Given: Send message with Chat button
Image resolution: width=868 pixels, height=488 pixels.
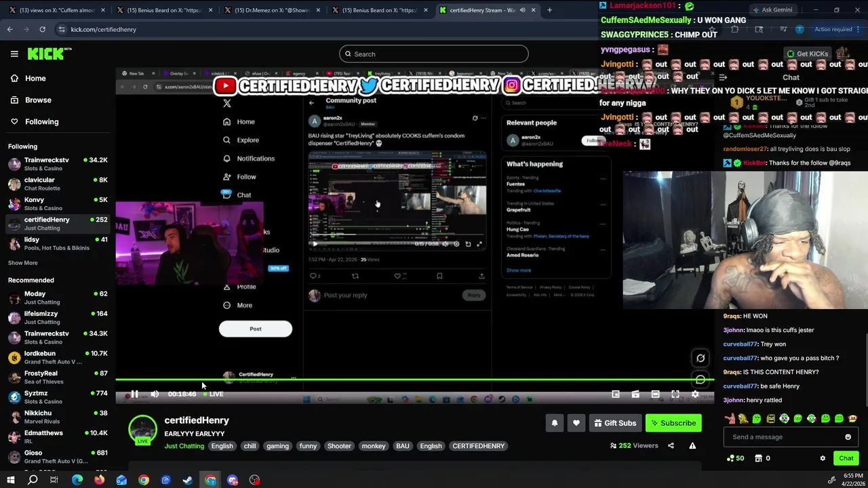Looking at the screenshot, I should pos(846,458).
